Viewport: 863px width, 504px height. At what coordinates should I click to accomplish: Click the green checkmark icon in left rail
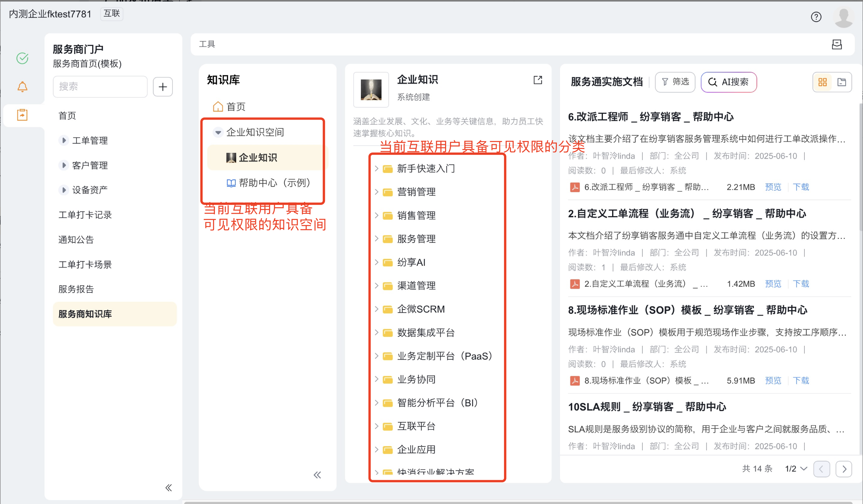[x=22, y=58]
